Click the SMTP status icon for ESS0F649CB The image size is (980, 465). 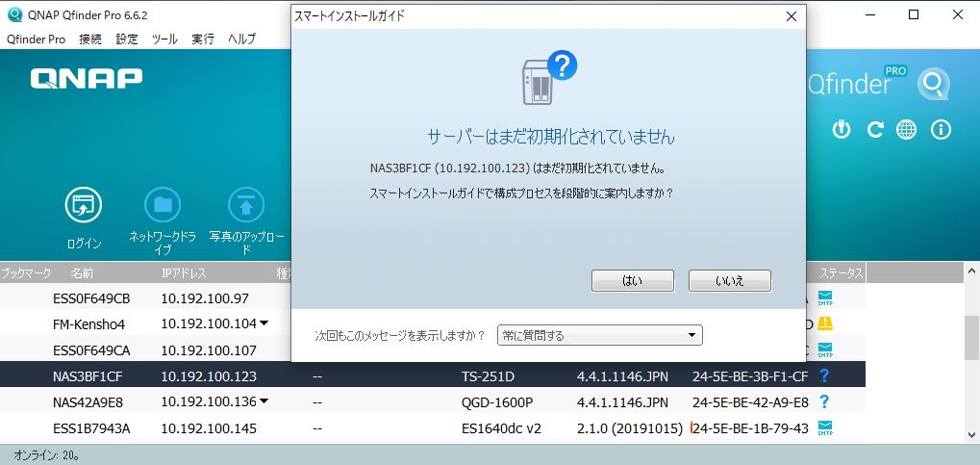[x=824, y=297]
